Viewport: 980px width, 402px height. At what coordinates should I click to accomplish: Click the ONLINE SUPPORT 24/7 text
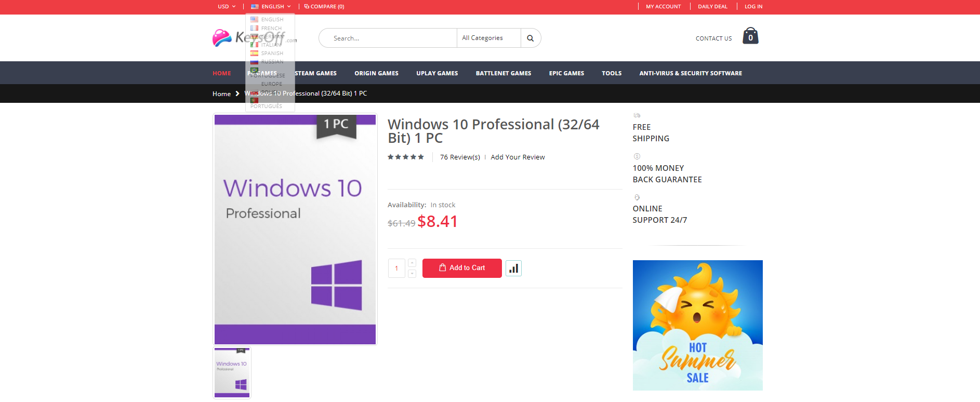(660, 215)
